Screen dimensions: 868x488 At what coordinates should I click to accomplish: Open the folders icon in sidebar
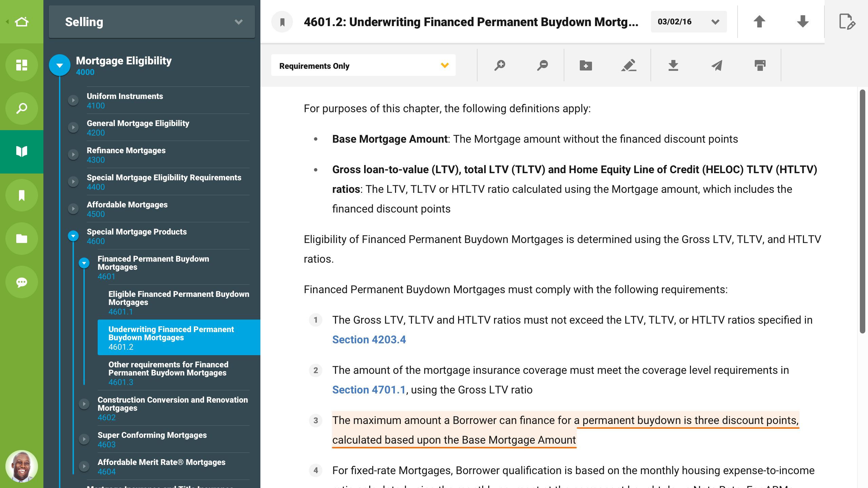pos(21,239)
